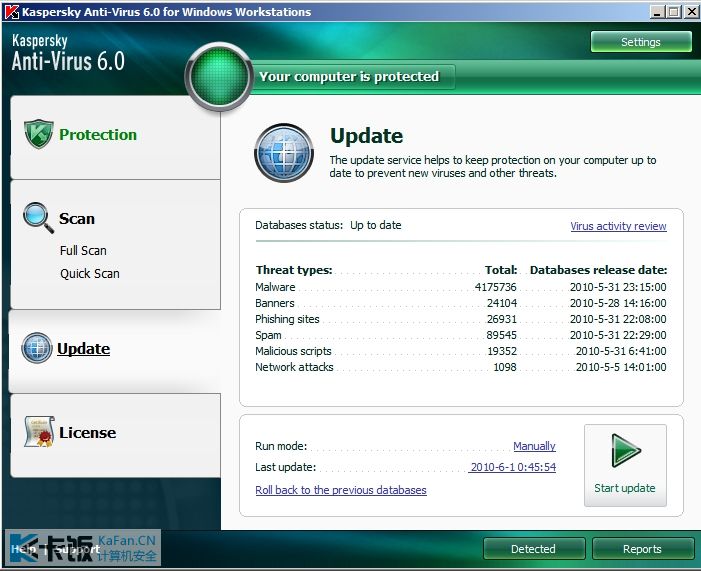701x571 pixels.
Task: Click the large blue globe Update icon
Action: (284, 153)
